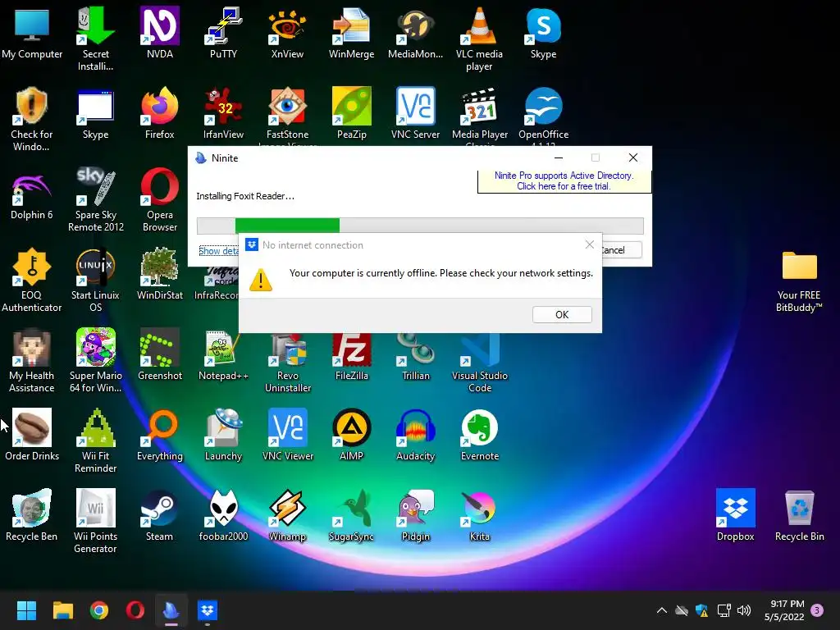Select the SugarSync shortcut
840x630 pixels.
(x=351, y=515)
